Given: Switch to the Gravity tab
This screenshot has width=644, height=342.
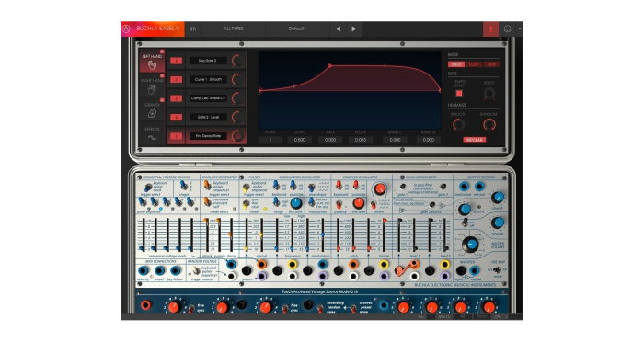Looking at the screenshot, I should [x=152, y=109].
